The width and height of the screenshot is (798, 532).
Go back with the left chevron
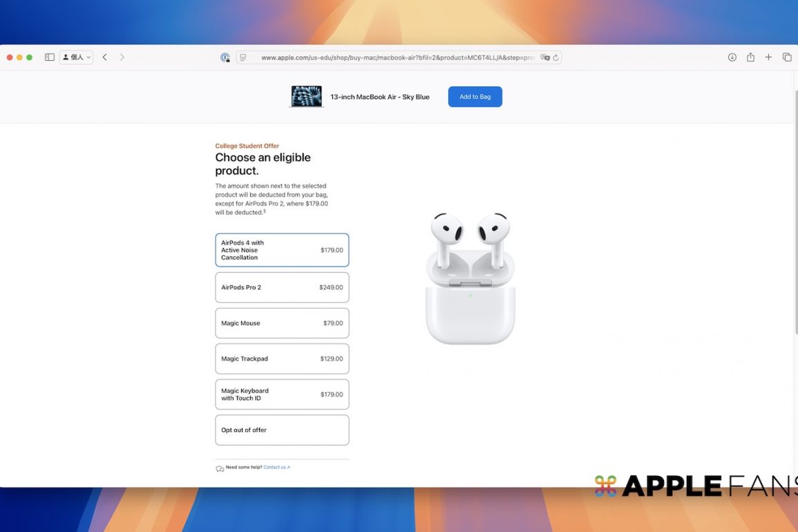click(104, 57)
